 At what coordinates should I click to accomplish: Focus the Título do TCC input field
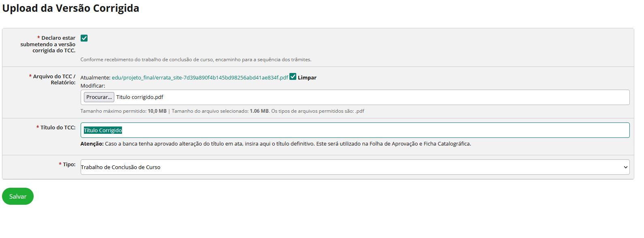coord(355,130)
